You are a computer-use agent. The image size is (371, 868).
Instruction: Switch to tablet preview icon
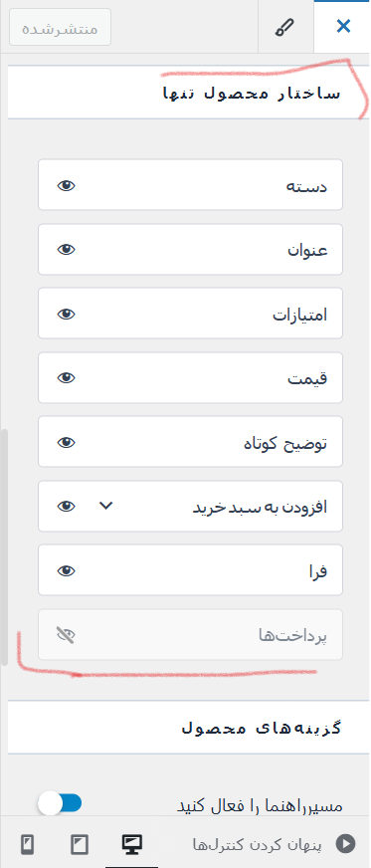pos(80,844)
